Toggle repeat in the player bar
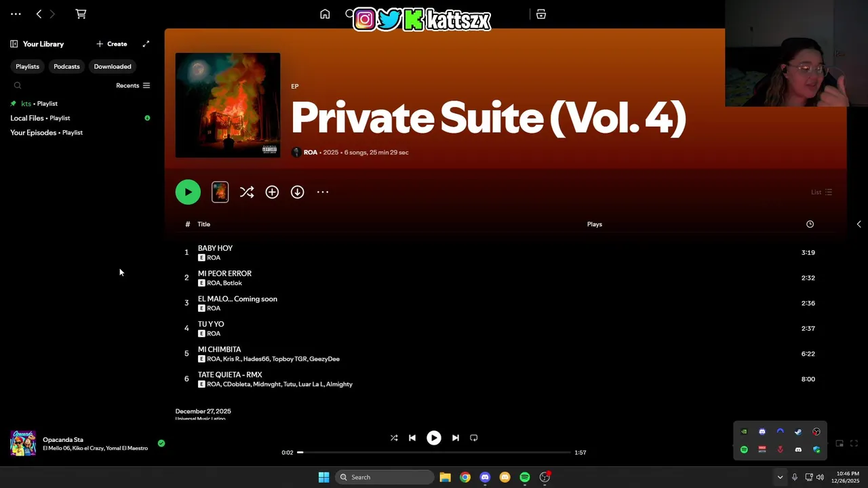The width and height of the screenshot is (868, 488). pyautogui.click(x=474, y=438)
